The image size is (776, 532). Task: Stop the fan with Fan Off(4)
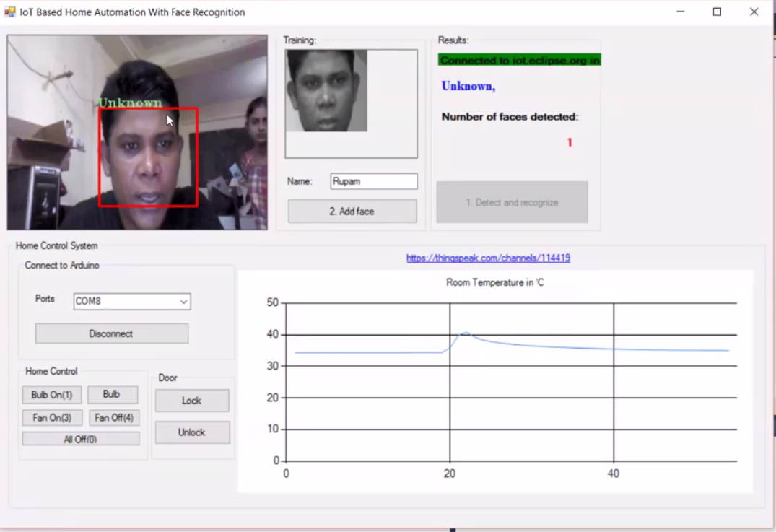[114, 418]
